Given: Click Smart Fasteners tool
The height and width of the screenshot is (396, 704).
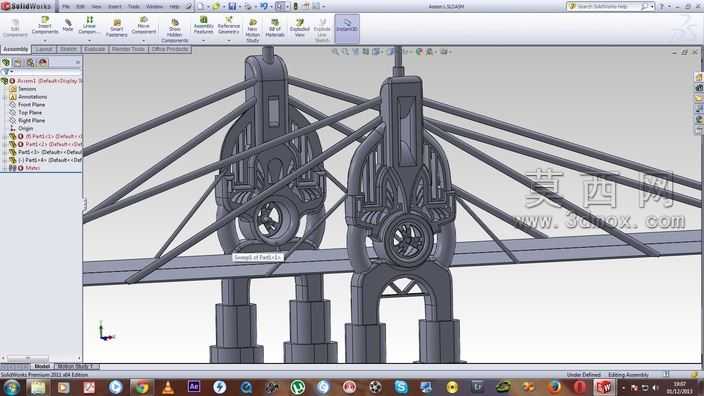Looking at the screenshot, I should click(x=117, y=28).
